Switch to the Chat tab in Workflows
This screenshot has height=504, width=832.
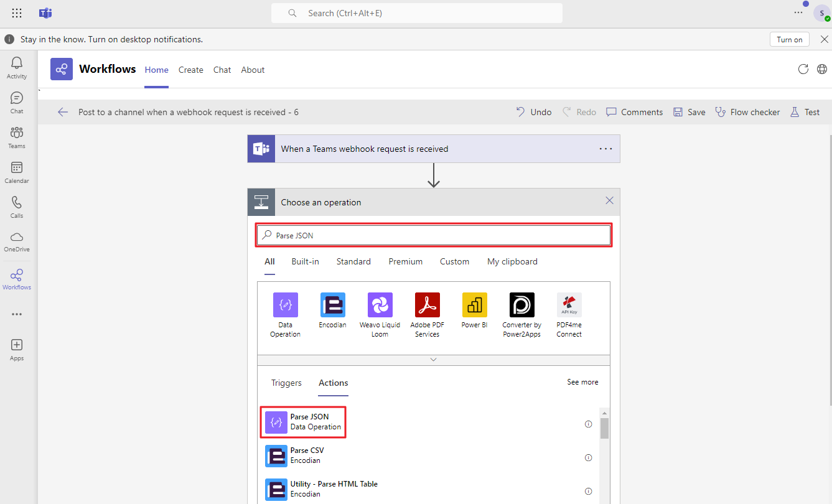click(x=222, y=70)
